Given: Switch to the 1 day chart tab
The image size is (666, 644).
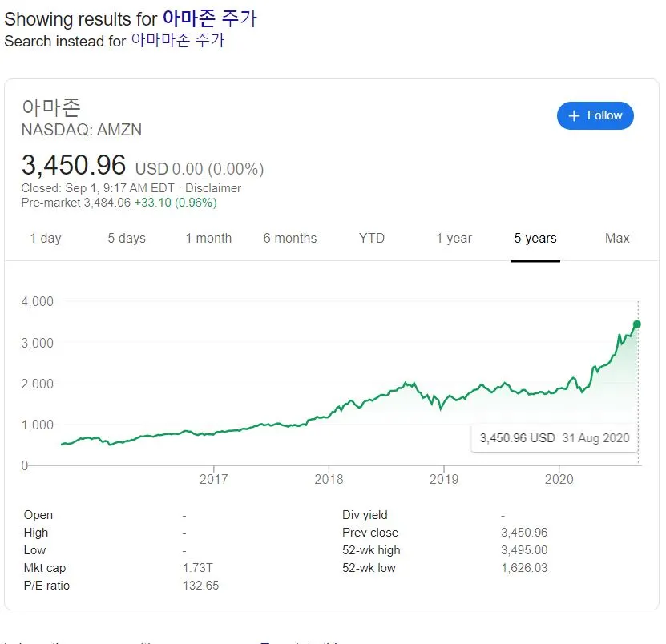Looking at the screenshot, I should 46,238.
